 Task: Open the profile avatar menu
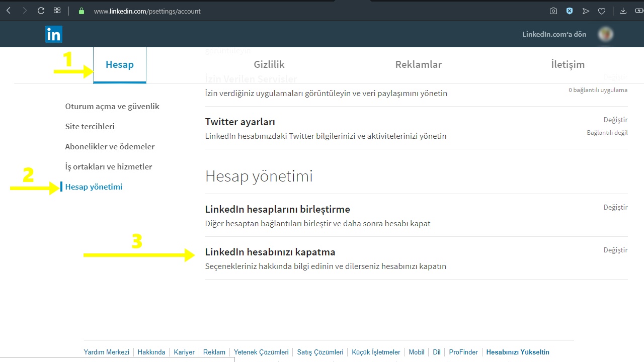tap(605, 34)
